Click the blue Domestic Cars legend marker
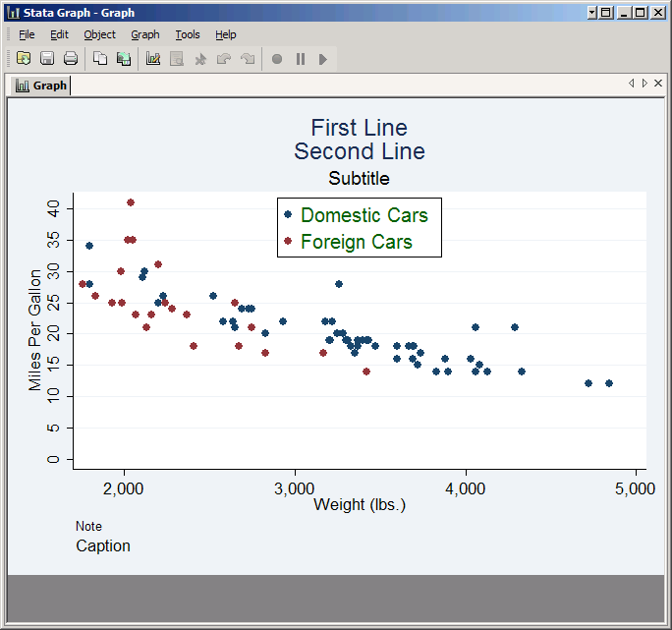 coord(288,214)
